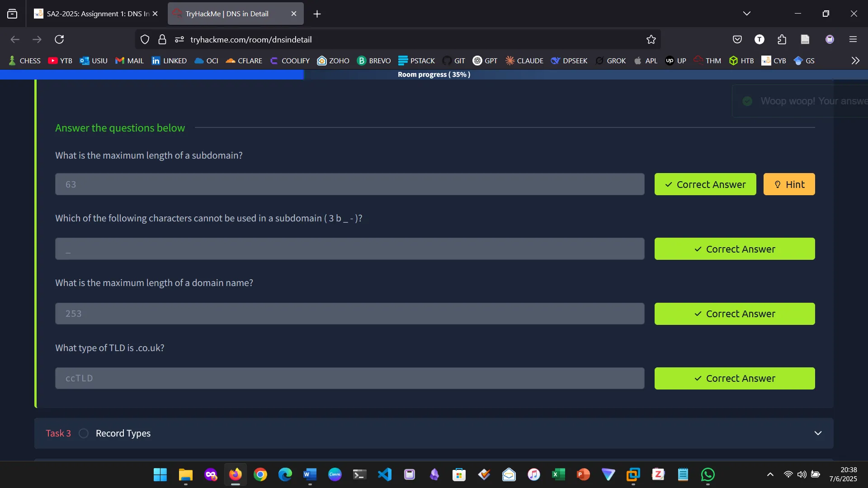Image resolution: width=868 pixels, height=488 pixels.
Task: Open the Save to Pocket icon
Action: [737, 39]
